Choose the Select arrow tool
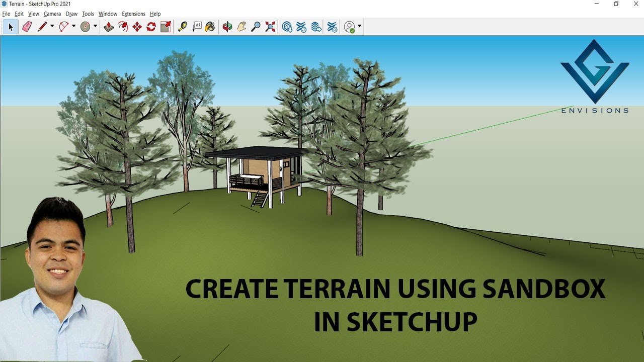Image resolution: width=644 pixels, height=362 pixels. click(11, 27)
